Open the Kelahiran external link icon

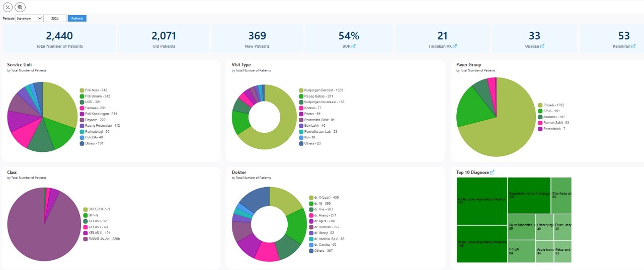click(632, 46)
